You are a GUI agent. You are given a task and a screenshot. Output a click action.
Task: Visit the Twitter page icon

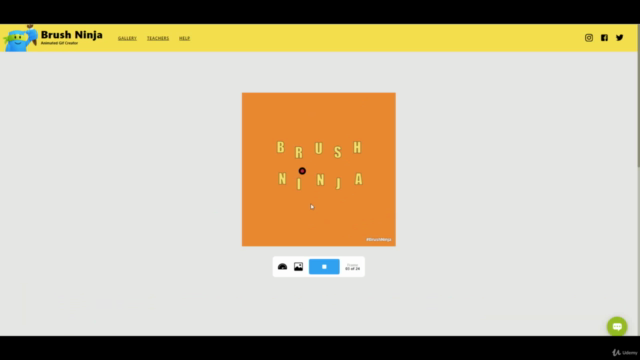click(x=620, y=38)
